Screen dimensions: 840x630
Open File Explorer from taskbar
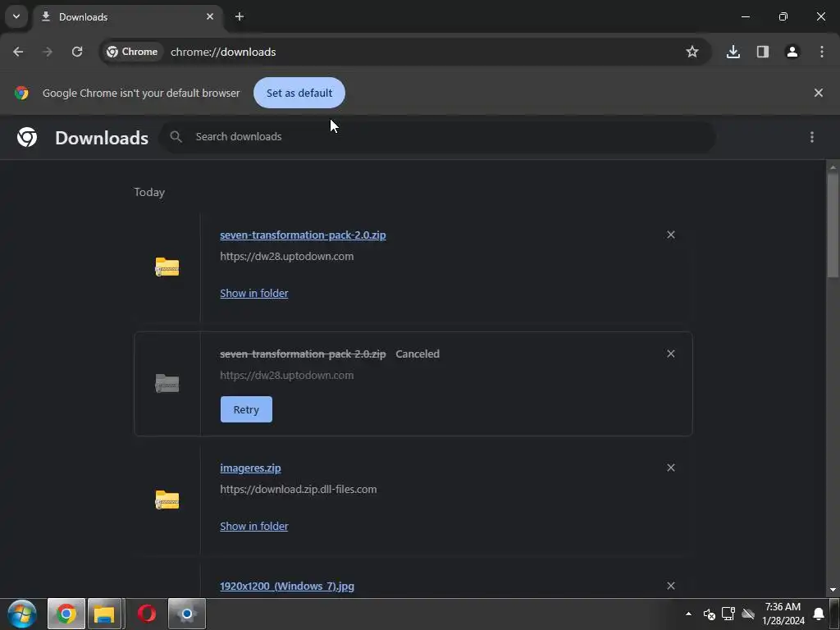pyautogui.click(x=105, y=614)
